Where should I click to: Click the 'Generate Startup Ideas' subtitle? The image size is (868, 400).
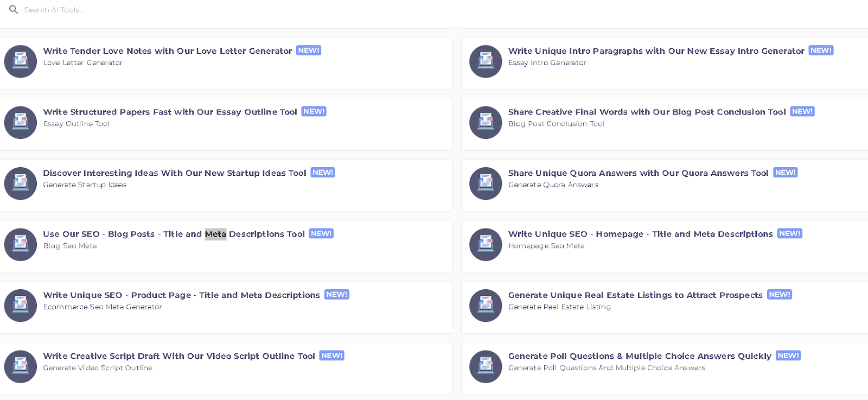85,185
